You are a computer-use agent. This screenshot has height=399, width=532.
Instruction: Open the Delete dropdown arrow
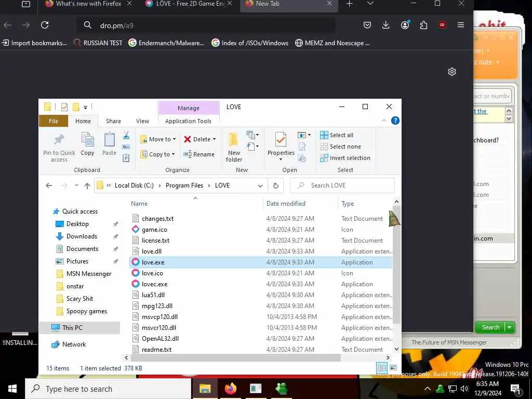(x=214, y=139)
